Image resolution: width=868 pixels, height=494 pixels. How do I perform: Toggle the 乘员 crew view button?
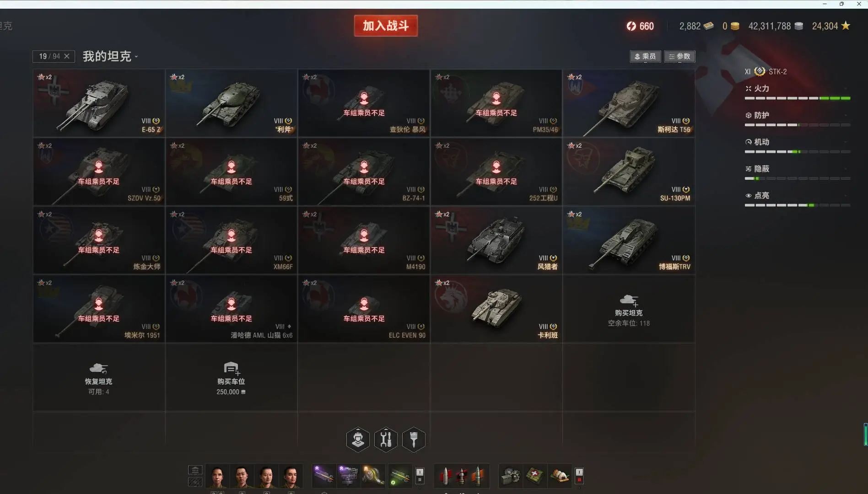(645, 56)
